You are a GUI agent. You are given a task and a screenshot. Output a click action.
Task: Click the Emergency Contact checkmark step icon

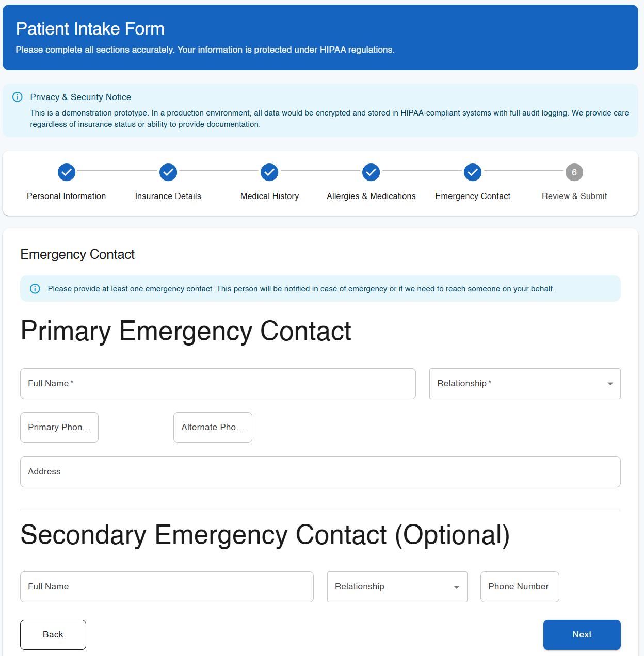pos(473,172)
